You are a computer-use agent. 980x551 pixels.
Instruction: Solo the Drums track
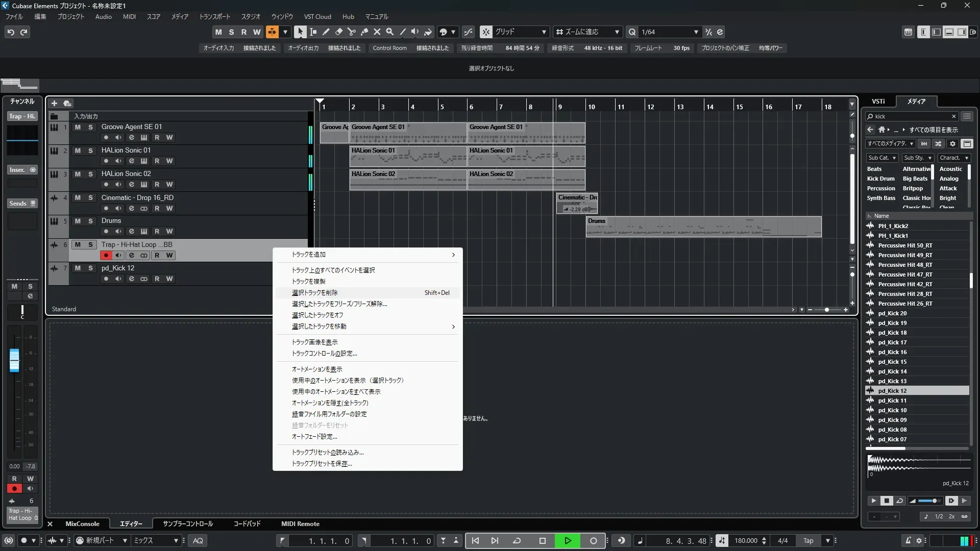90,221
